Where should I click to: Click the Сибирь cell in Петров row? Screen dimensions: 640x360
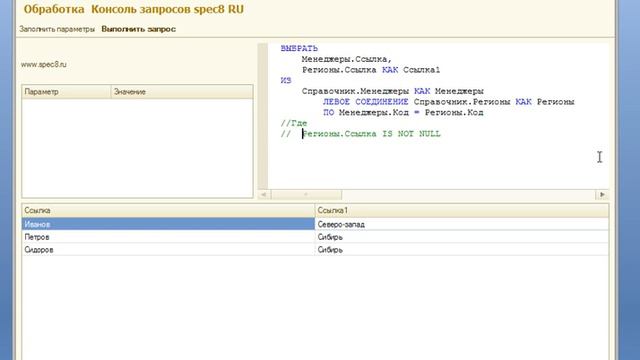(462, 237)
